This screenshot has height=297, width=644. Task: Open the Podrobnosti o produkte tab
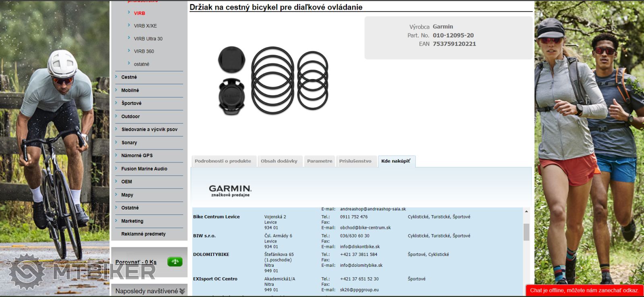pos(223,161)
